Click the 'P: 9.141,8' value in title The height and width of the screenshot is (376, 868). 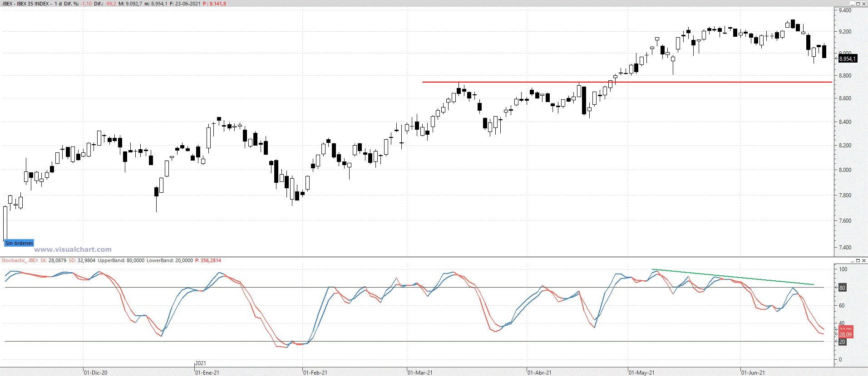click(x=214, y=4)
